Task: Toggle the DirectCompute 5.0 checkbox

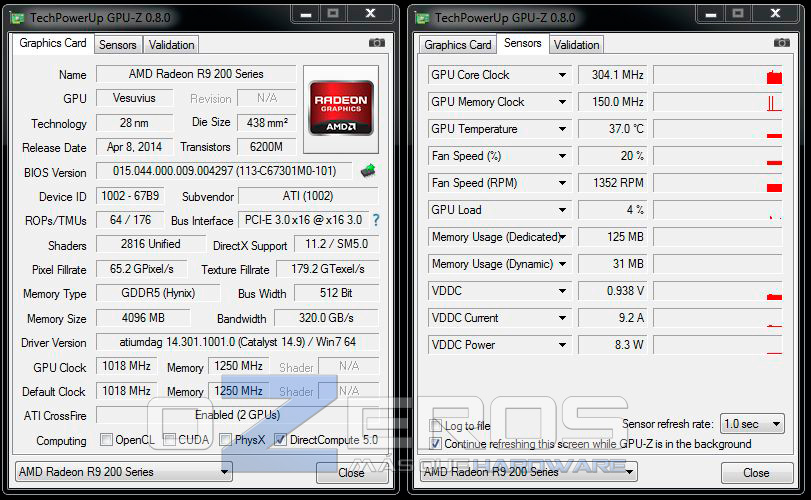Action: coord(280,440)
